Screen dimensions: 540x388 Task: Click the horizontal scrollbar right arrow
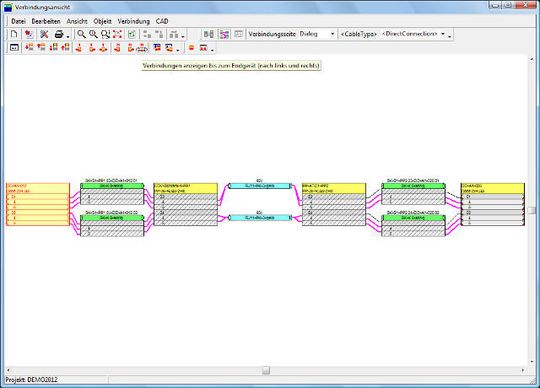click(523, 370)
